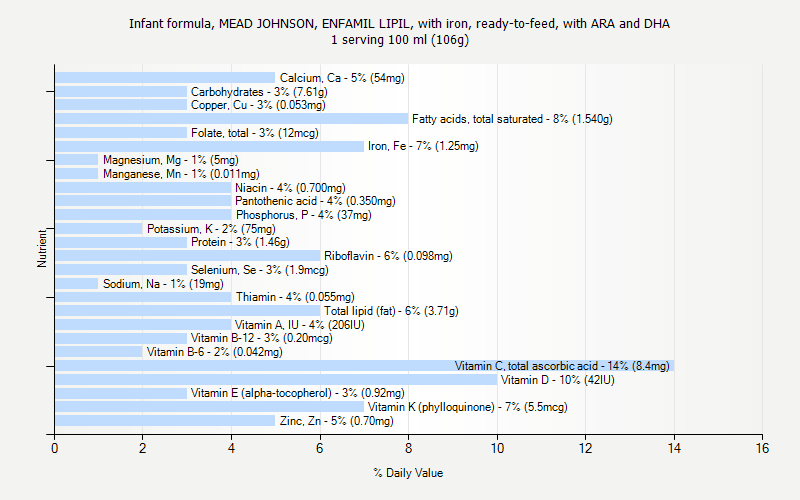Click the 'Thiamin - 4% (0.055mg)' label

(x=295, y=297)
